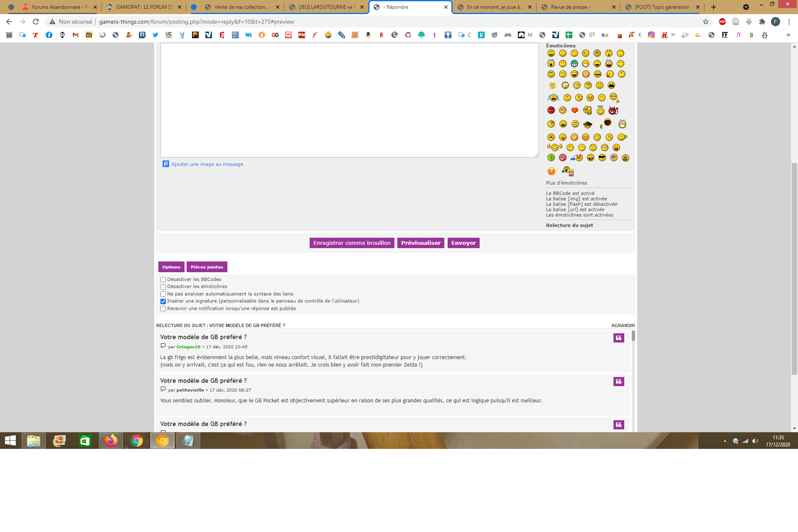Image resolution: width=798 pixels, height=532 pixels.
Task: Click inside the message text area
Action: point(349,100)
